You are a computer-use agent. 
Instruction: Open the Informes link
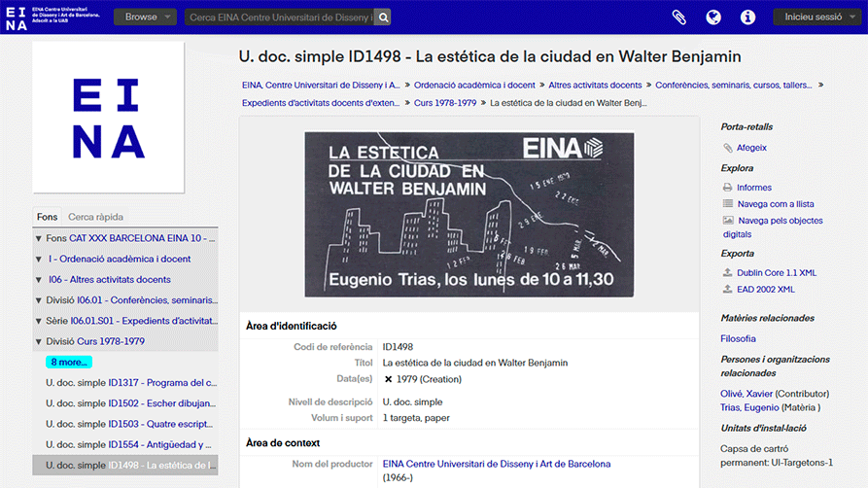pyautogui.click(x=754, y=188)
